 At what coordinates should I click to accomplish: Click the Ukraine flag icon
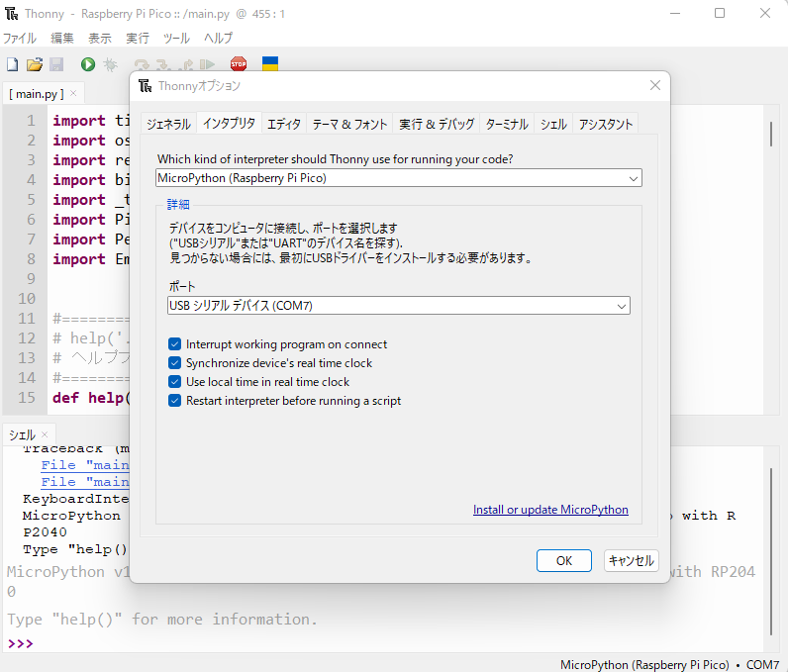click(x=270, y=63)
